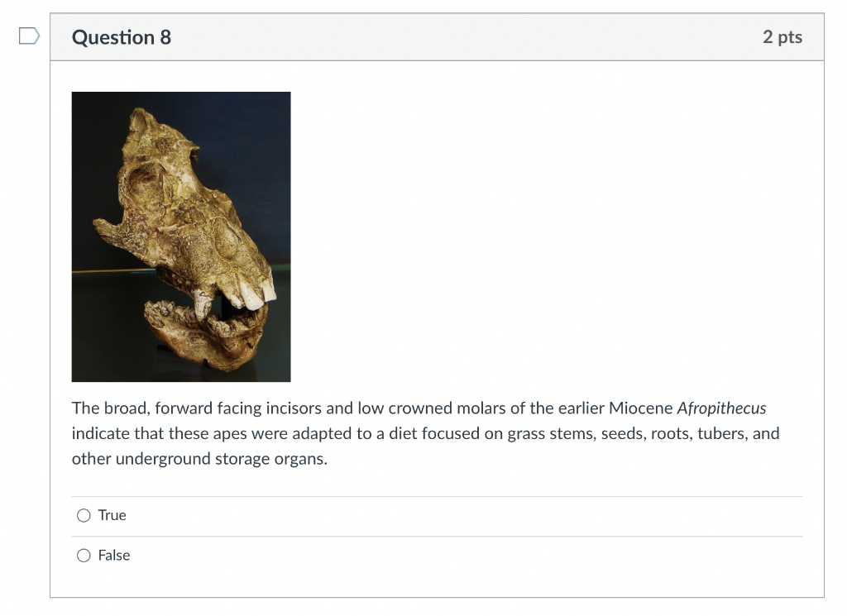Click the Afropithecus skull photograph
Viewport: 847px width, 616px height.
(x=180, y=236)
